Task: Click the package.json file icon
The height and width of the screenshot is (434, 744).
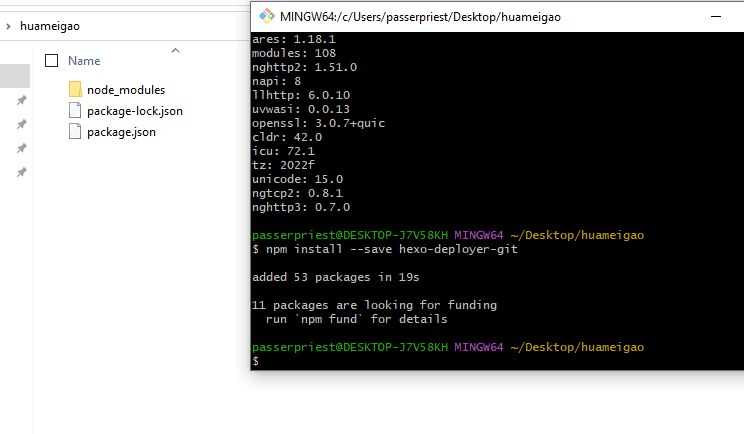Action: tap(75, 132)
